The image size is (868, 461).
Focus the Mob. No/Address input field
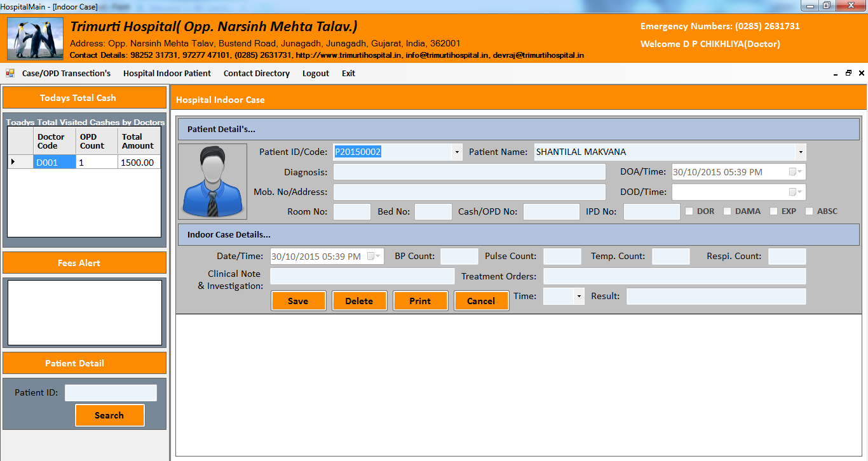470,192
